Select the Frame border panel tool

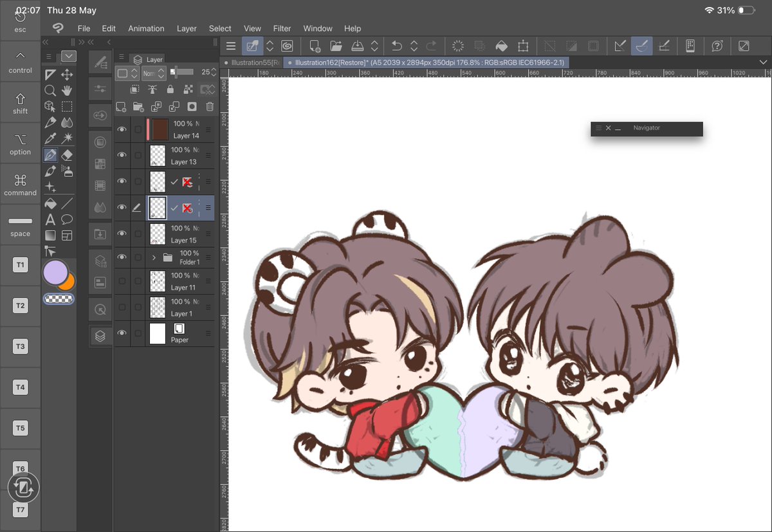click(67, 235)
